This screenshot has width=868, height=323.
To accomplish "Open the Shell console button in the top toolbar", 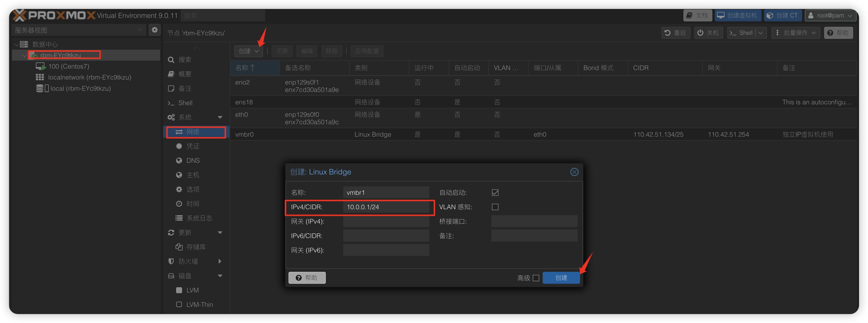I will (x=741, y=33).
